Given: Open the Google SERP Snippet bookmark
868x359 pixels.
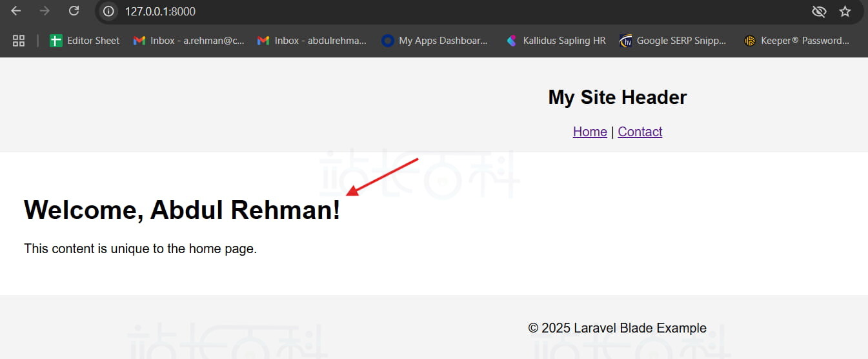Looking at the screenshot, I should click(673, 41).
